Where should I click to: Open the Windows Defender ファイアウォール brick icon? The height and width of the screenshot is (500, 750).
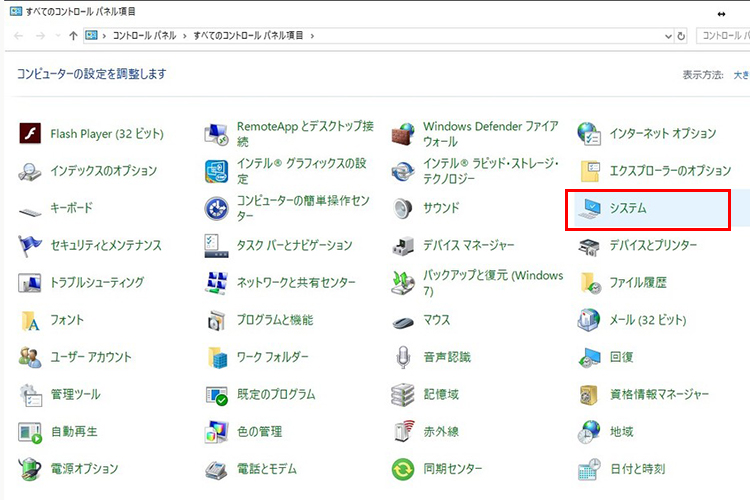(x=403, y=133)
